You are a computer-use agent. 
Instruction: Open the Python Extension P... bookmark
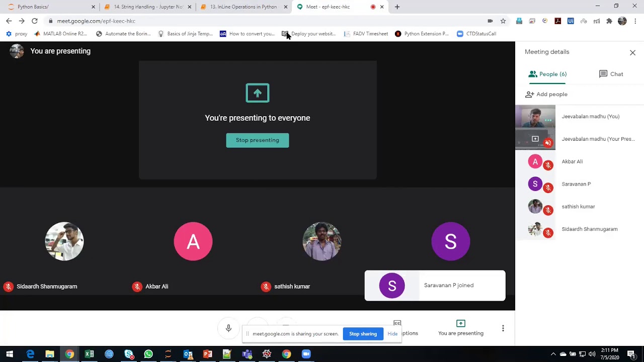(x=422, y=34)
